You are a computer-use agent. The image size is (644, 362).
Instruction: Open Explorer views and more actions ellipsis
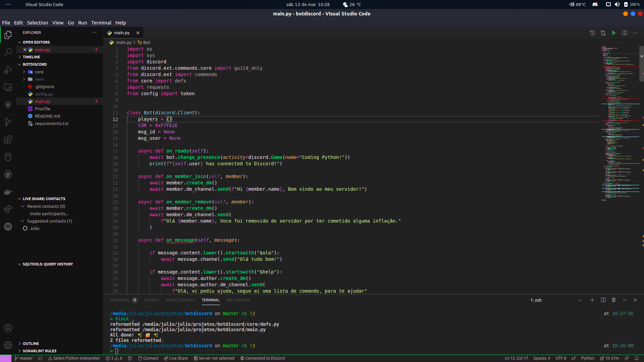[x=94, y=33]
